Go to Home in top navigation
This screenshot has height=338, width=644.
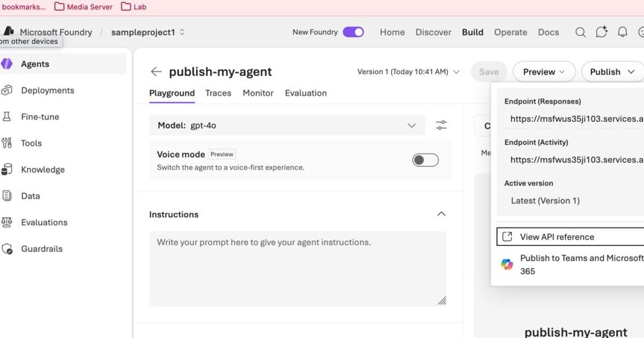(392, 32)
